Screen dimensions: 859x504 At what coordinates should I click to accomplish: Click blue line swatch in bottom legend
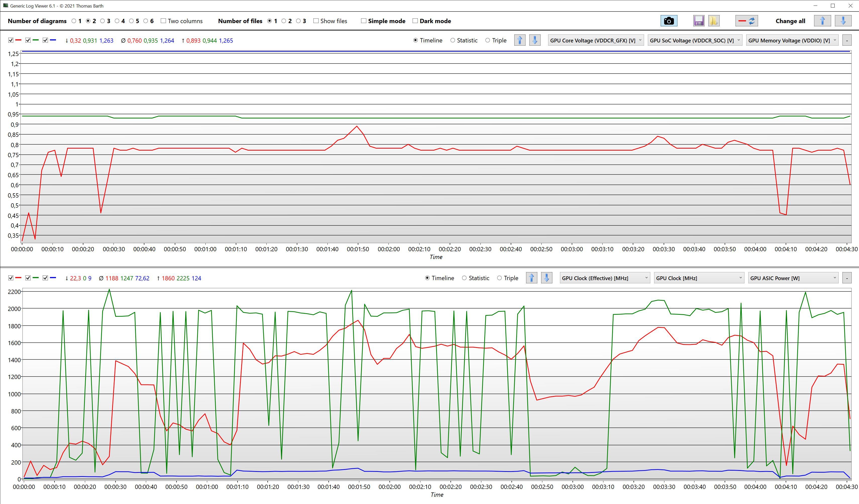coord(53,278)
